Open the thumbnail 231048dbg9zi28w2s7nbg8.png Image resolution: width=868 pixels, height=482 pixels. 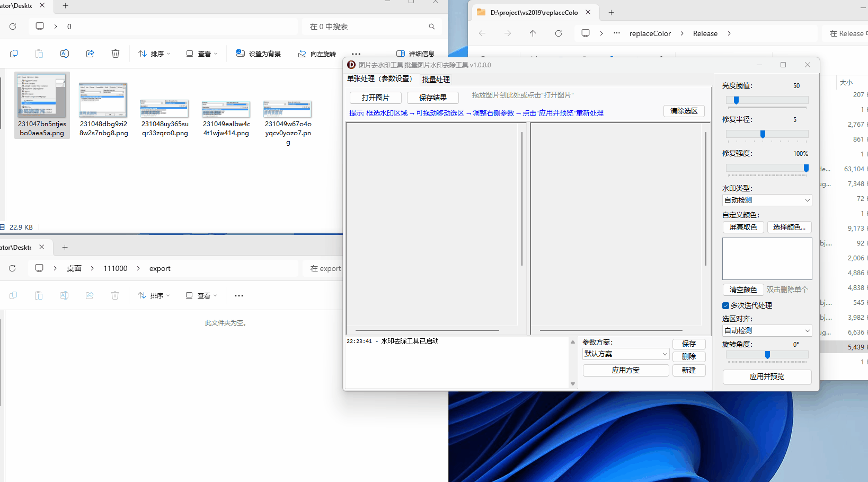tap(103, 100)
